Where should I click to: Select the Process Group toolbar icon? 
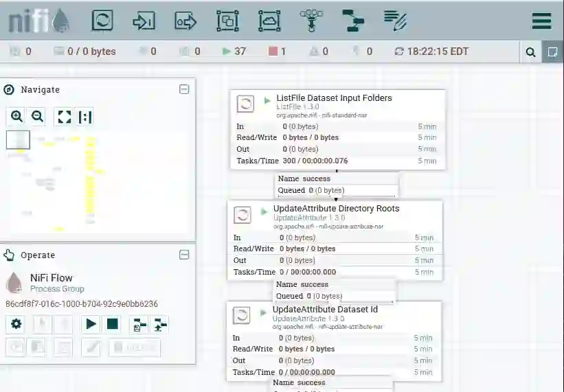click(227, 21)
